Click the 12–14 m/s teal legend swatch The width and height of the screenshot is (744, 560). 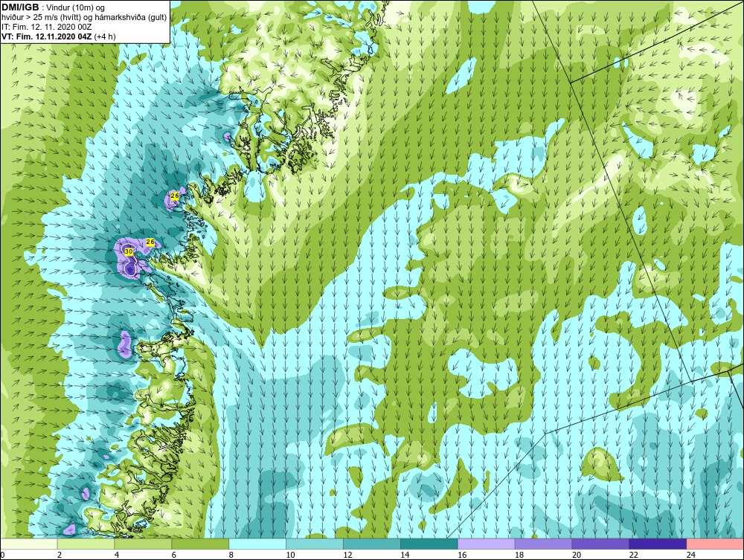371,544
